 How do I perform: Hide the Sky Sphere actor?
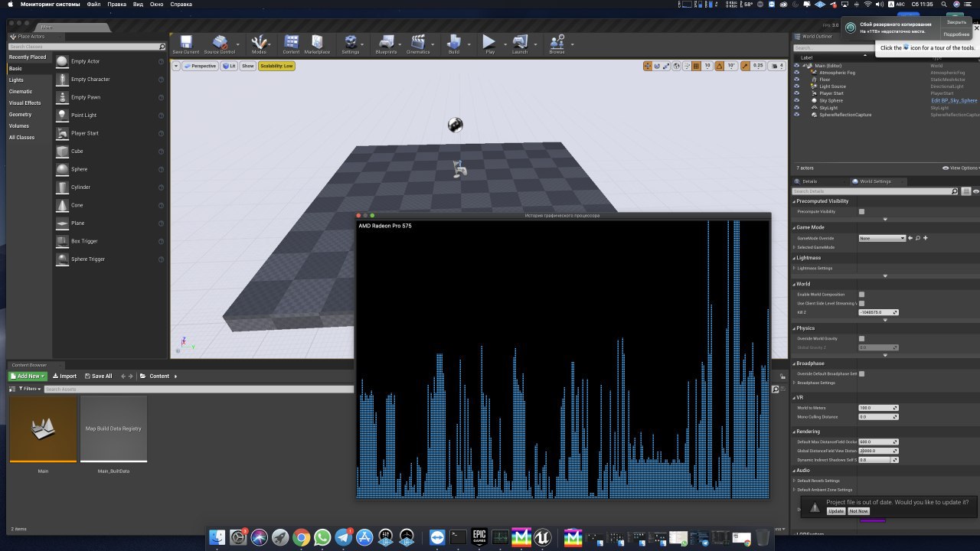(796, 100)
